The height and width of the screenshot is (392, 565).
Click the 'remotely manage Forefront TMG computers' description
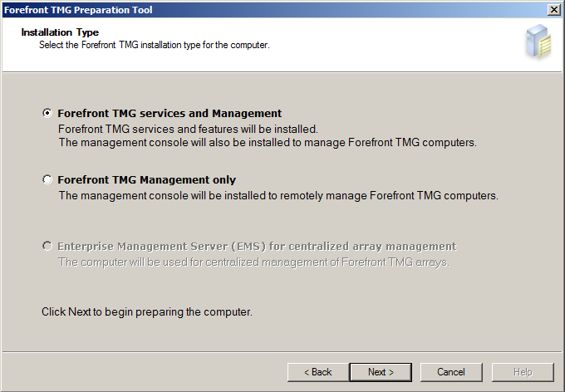278,196
